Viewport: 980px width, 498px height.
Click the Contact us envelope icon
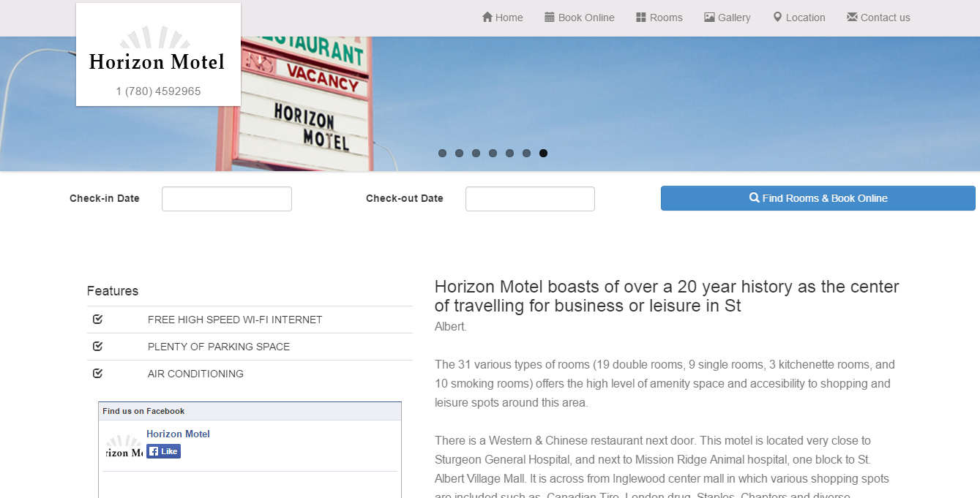(852, 17)
